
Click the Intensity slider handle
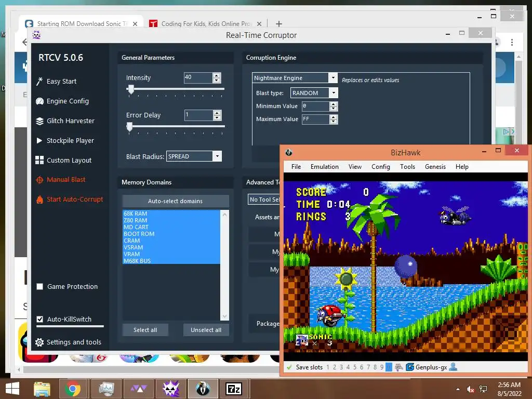click(x=130, y=89)
